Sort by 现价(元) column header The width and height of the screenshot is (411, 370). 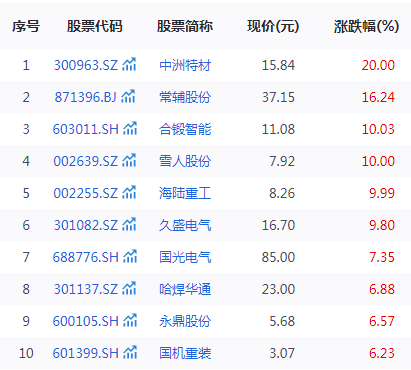point(273,26)
